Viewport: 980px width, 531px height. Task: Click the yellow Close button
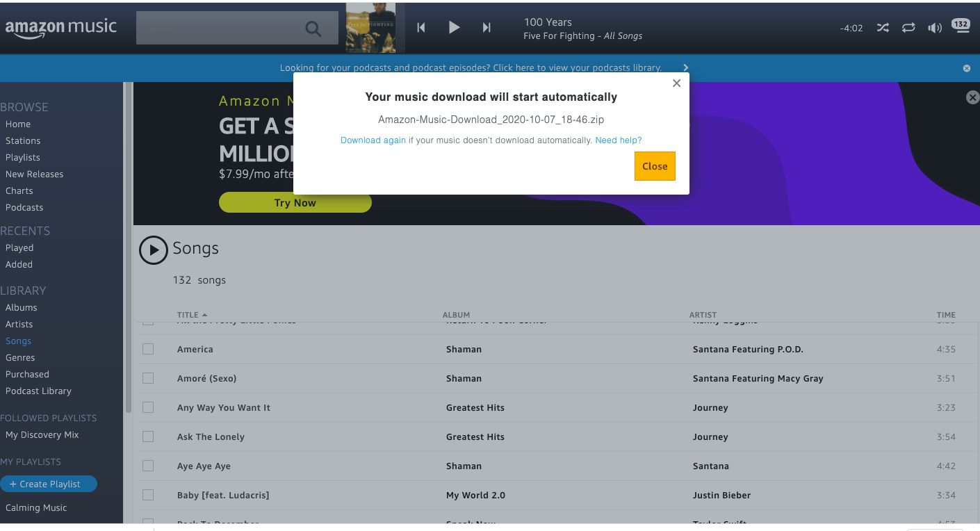[655, 166]
